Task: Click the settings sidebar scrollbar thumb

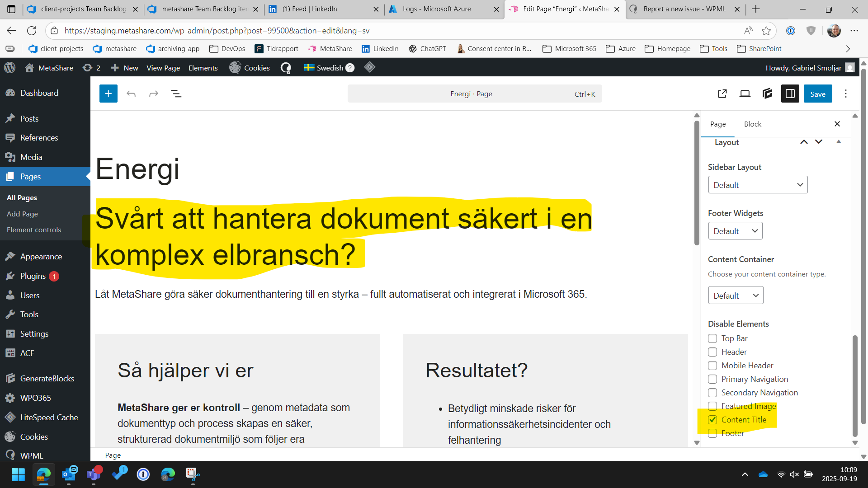Action: [x=855, y=386]
